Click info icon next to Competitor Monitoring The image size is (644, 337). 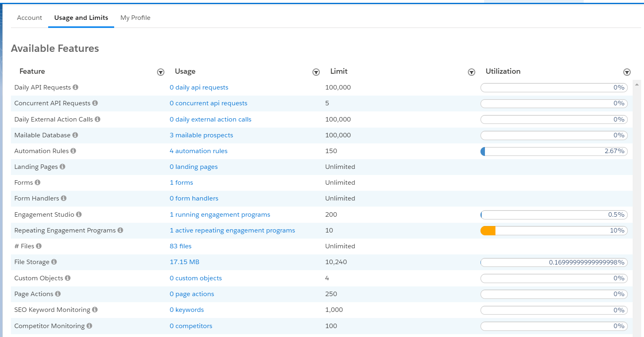[x=89, y=326]
